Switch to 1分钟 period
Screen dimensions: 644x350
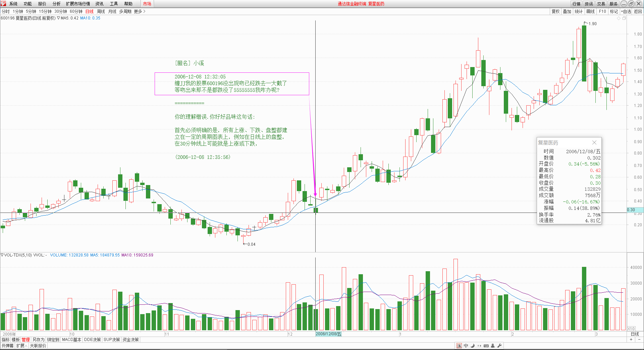18,11
